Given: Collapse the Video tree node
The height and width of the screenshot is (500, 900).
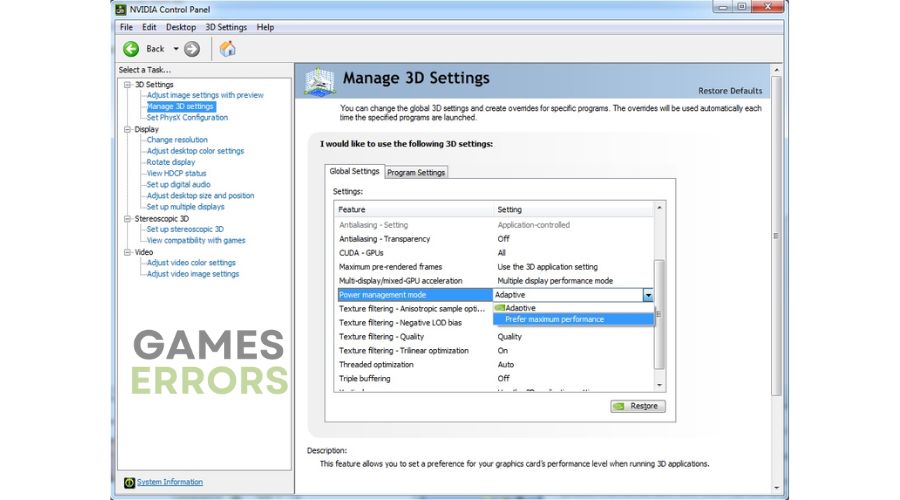Looking at the screenshot, I should pos(127,252).
